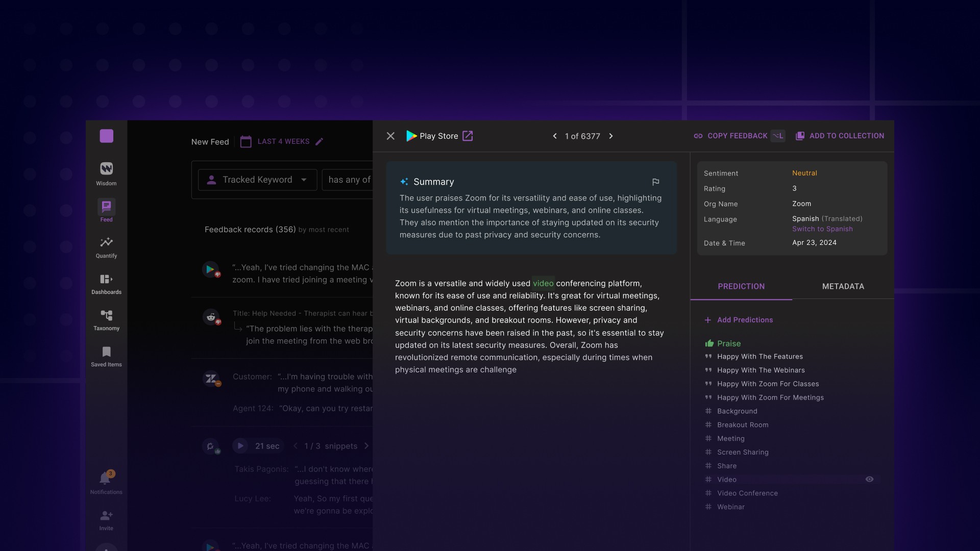Image resolution: width=980 pixels, height=551 pixels.
Task: Go to previous feedback record
Action: pos(555,136)
